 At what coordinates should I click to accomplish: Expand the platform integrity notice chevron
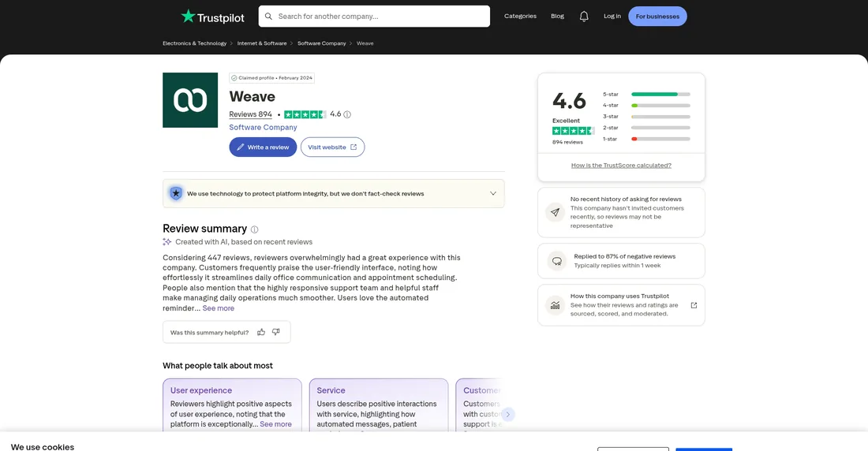coord(492,193)
